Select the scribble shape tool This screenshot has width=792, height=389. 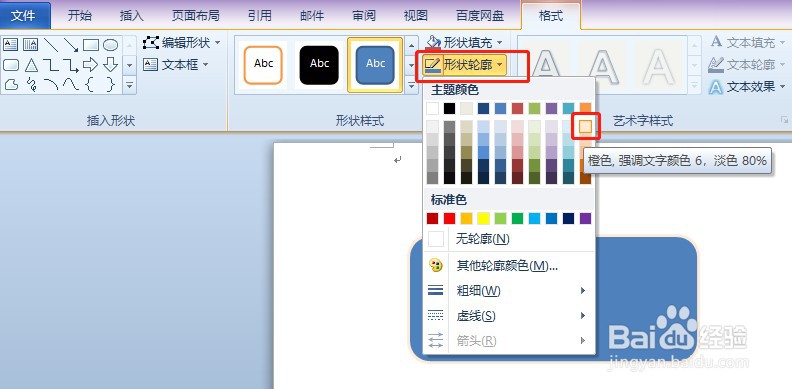point(31,84)
